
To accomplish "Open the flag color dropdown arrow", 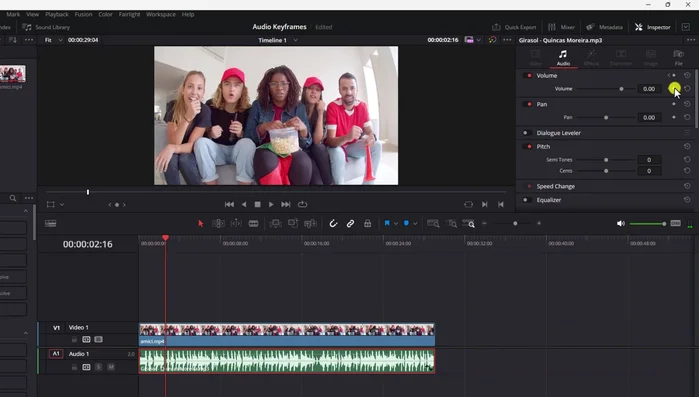I will coord(396,224).
